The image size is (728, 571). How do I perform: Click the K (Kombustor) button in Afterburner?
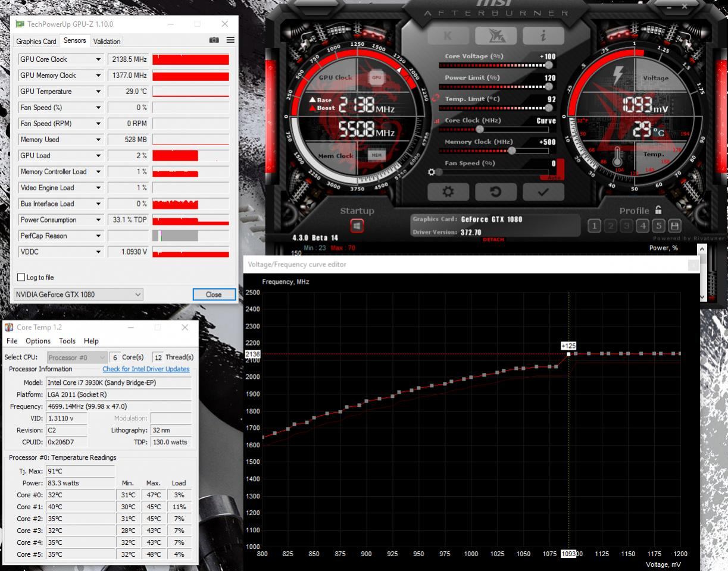pos(448,36)
